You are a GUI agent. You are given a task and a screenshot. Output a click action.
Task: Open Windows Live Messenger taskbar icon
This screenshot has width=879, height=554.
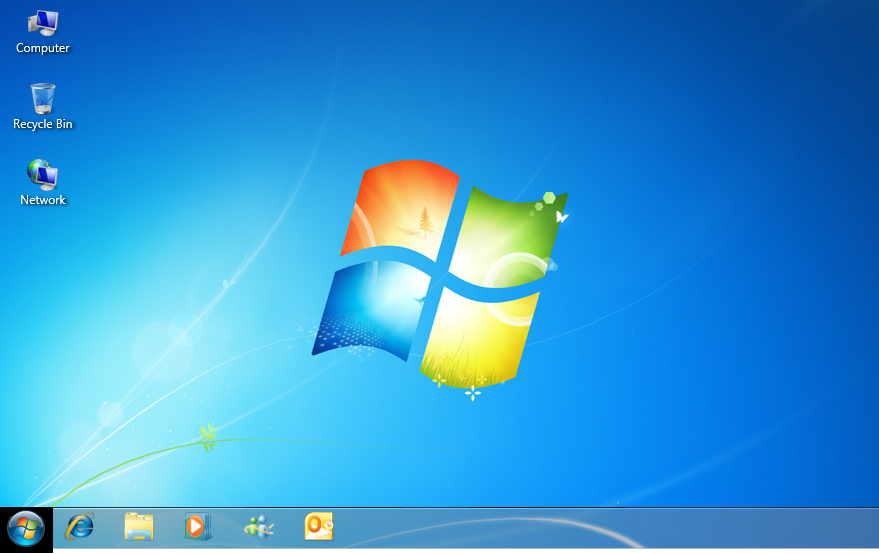pos(258,526)
